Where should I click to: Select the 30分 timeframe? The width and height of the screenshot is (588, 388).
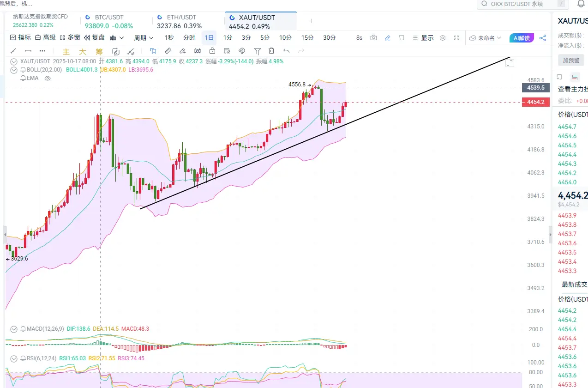pos(330,38)
